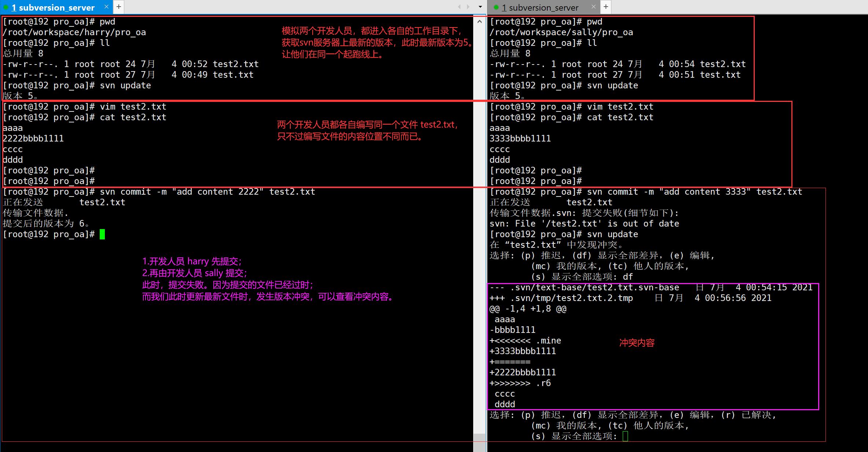Show next tabs with right arrow
This screenshot has height=452, width=868.
pyautogui.click(x=468, y=7)
